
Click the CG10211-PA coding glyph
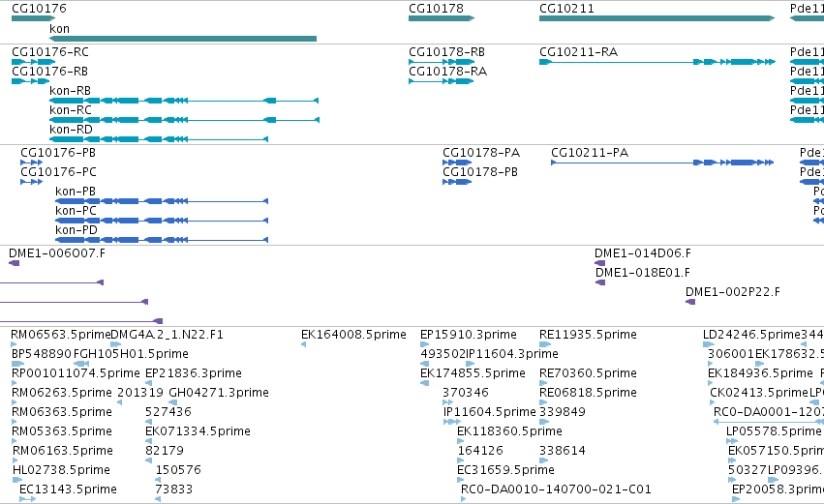662,163
